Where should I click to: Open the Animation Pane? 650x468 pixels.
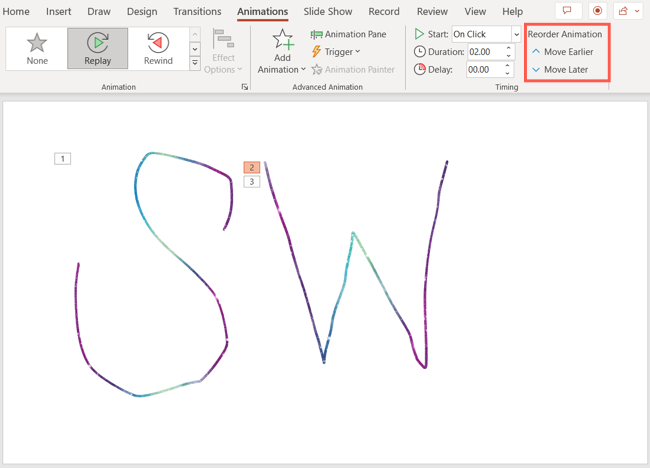coord(348,34)
